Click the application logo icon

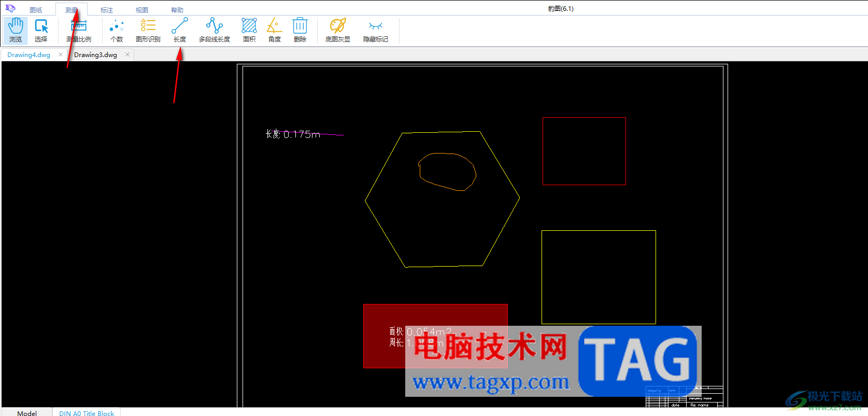click(10, 8)
